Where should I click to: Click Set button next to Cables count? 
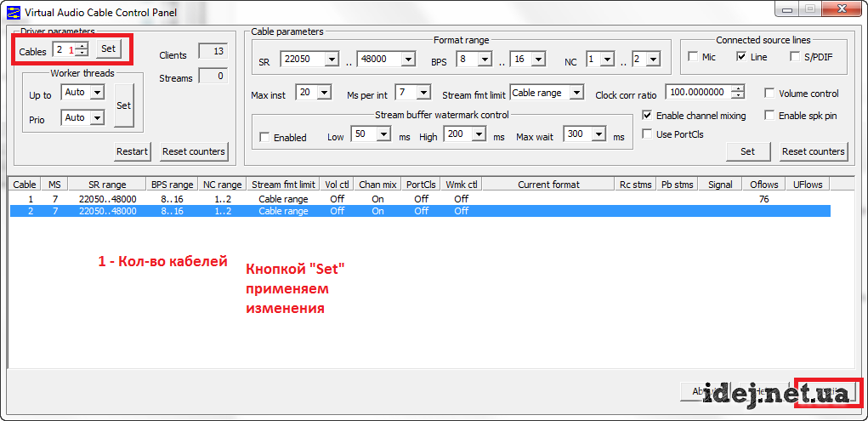pyautogui.click(x=109, y=48)
